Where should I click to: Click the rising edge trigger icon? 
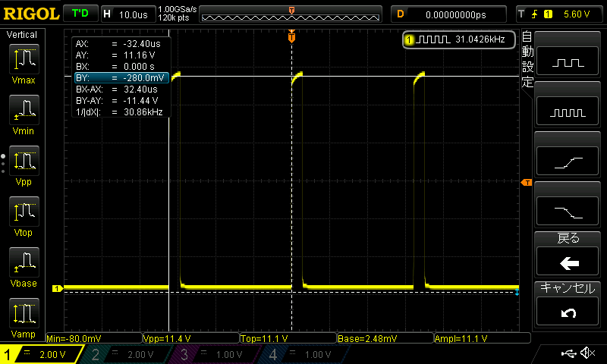point(535,14)
